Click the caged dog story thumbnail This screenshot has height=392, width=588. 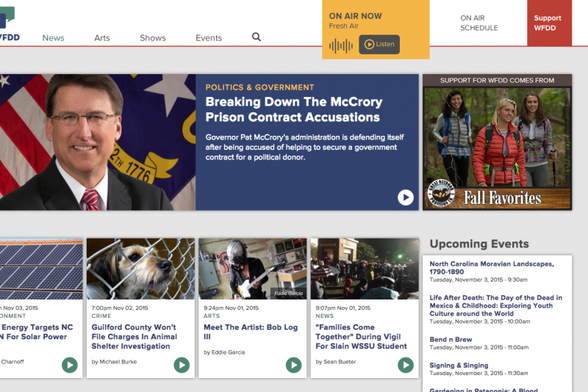140,269
